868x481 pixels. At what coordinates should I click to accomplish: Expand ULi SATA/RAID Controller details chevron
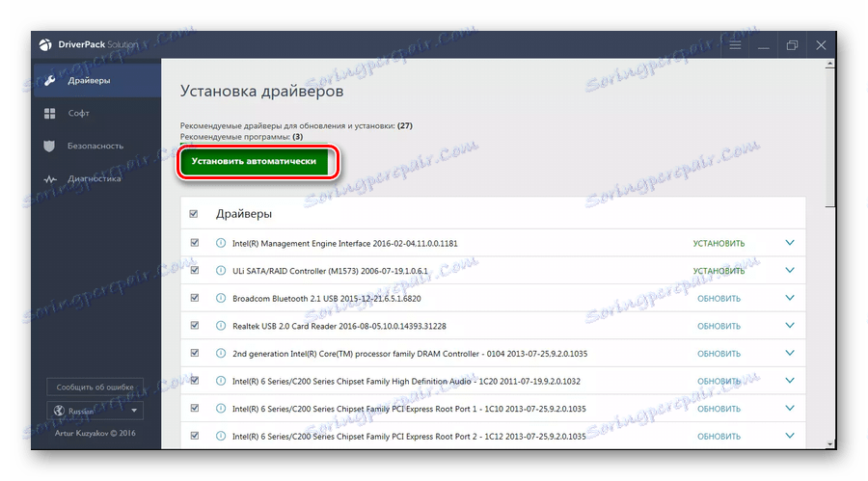pos(790,271)
